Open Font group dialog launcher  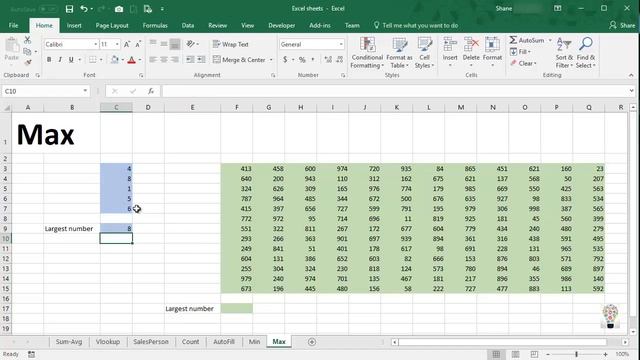[141, 76]
